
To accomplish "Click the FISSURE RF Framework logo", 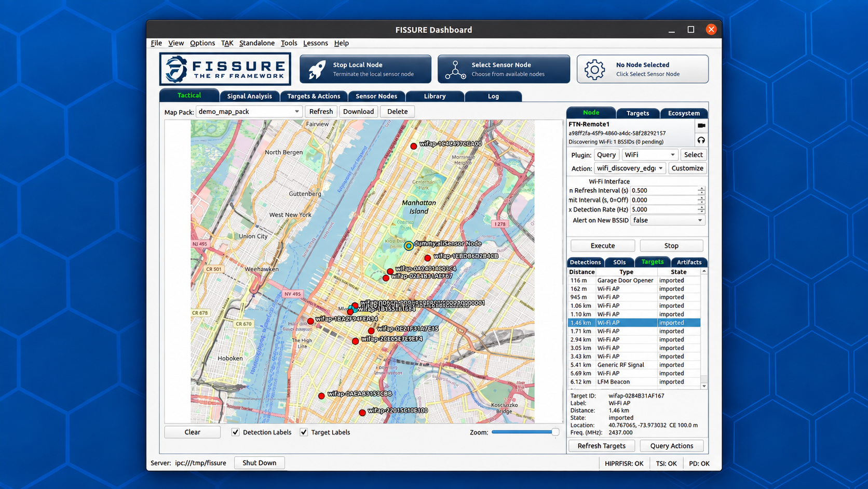I will point(225,69).
